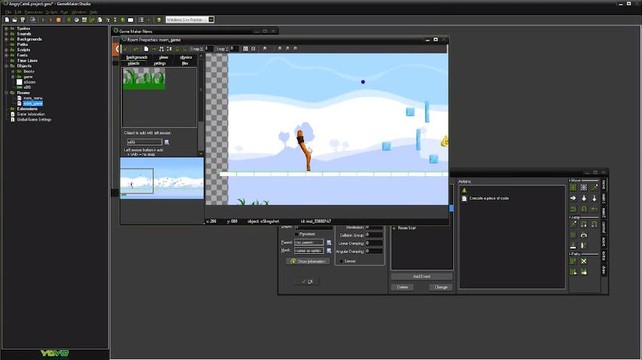Toggle the Persistent checkbox
This screenshot has height=360, width=642.
pos(296,234)
